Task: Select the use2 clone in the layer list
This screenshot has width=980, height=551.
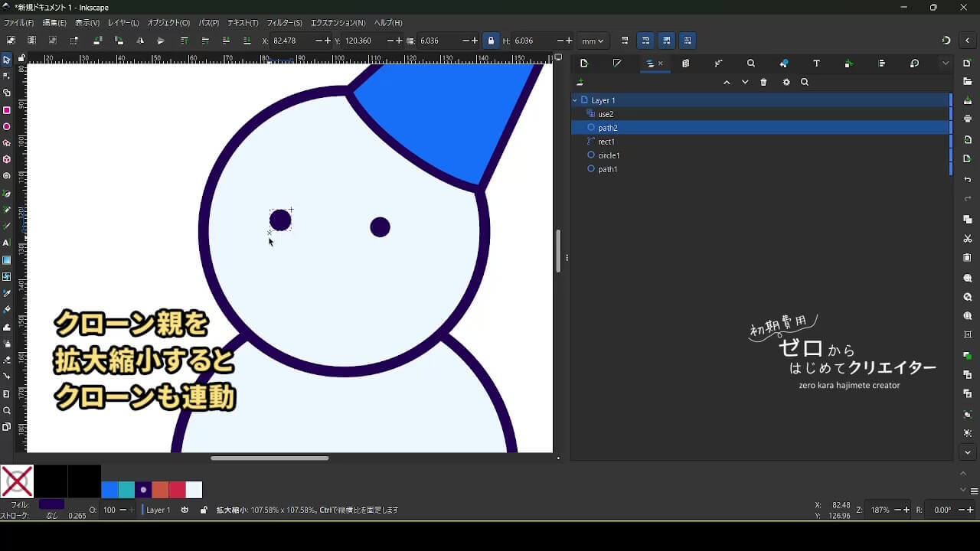Action: (605, 114)
